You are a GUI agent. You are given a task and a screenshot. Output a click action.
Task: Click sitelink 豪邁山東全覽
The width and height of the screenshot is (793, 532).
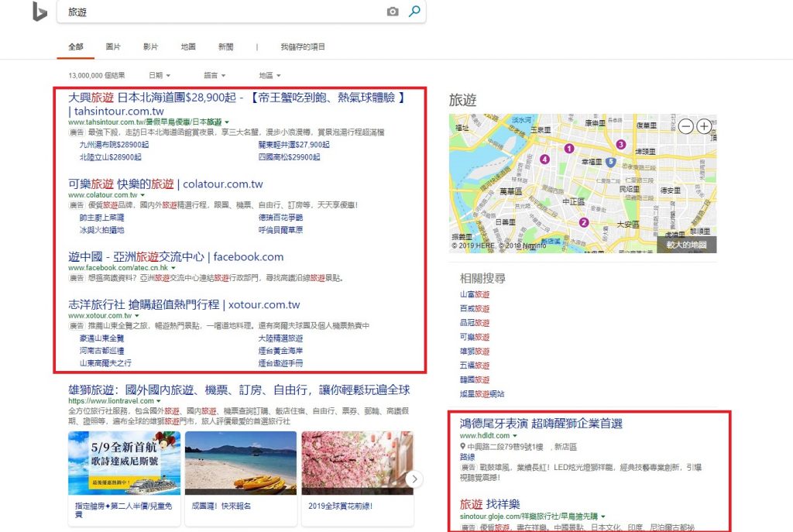tap(101, 338)
